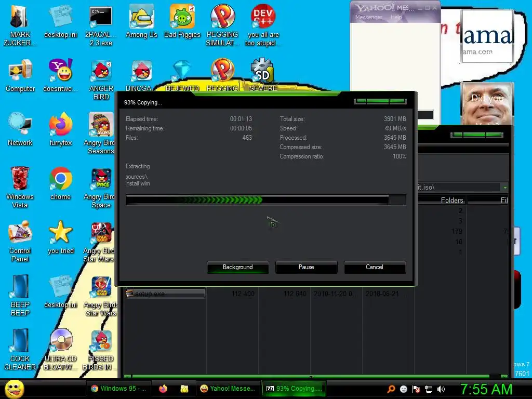532x399 pixels.
Task: Switch to the 93% Copying taskbar item
Action: click(x=294, y=389)
